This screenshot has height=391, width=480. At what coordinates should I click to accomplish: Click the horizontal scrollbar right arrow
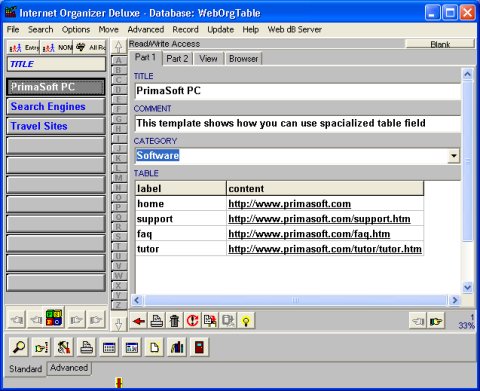(x=455, y=300)
